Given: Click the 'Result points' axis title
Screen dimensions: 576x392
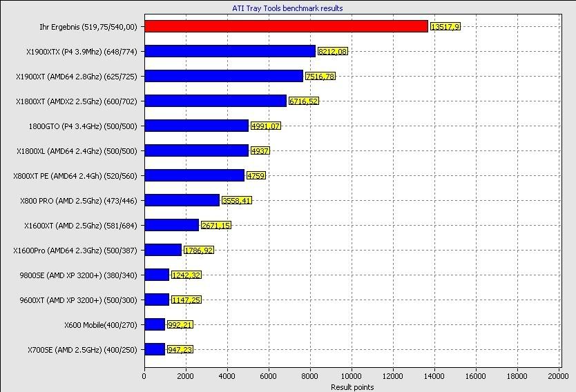Looking at the screenshot, I should [x=352, y=387].
